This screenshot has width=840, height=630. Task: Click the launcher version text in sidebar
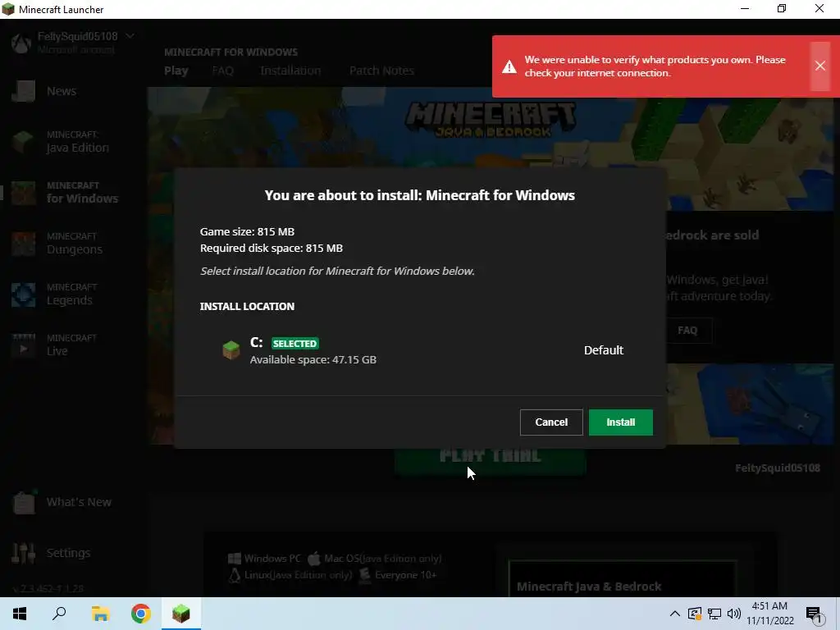pyautogui.click(x=48, y=588)
